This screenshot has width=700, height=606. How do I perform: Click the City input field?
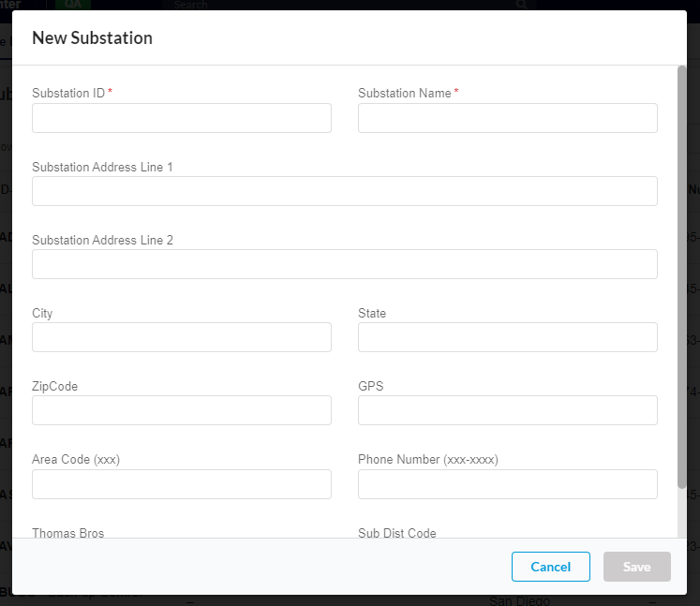[181, 337]
